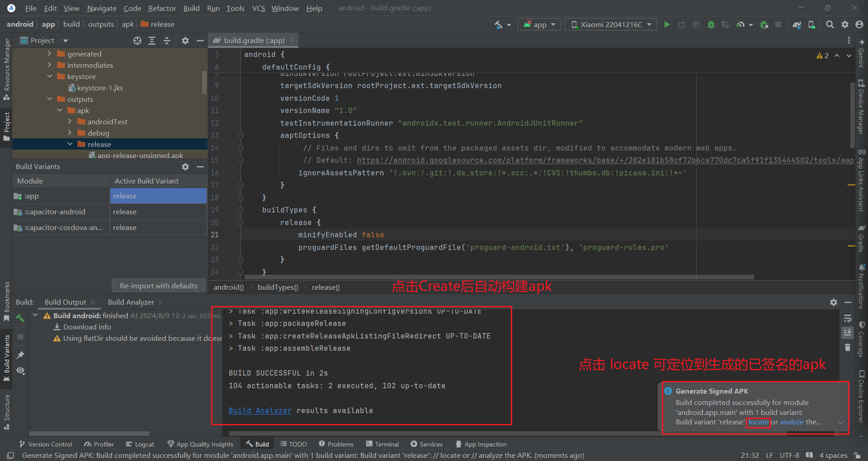Open Search Everywhere magnifier icon

[830, 24]
